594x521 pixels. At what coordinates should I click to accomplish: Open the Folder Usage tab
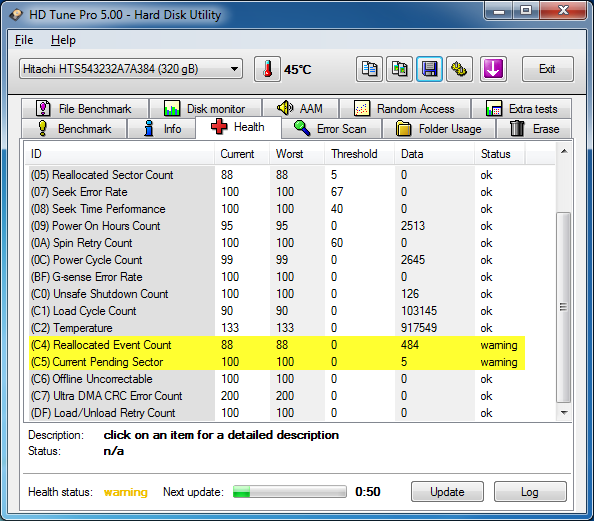[439, 128]
